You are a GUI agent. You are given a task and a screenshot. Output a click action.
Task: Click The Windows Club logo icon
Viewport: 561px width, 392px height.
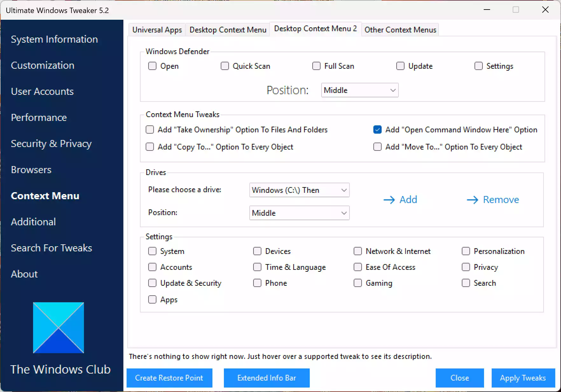pos(59,328)
